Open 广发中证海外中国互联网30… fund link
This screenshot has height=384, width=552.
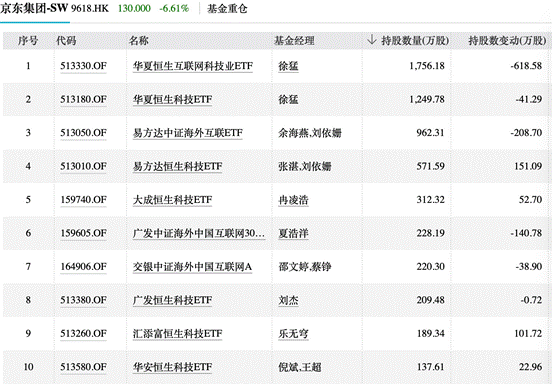[x=199, y=233]
